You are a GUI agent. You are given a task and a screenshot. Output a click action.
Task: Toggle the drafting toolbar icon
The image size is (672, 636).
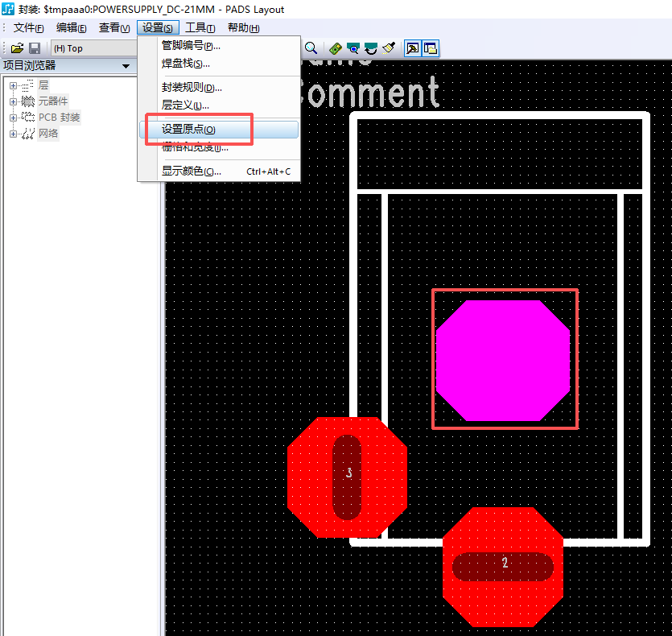[x=413, y=48]
